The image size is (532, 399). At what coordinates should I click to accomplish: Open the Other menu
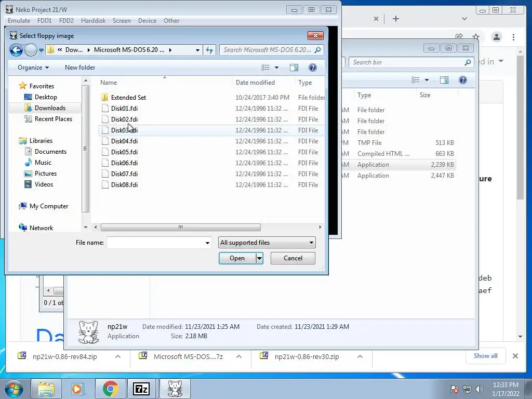pos(171,21)
